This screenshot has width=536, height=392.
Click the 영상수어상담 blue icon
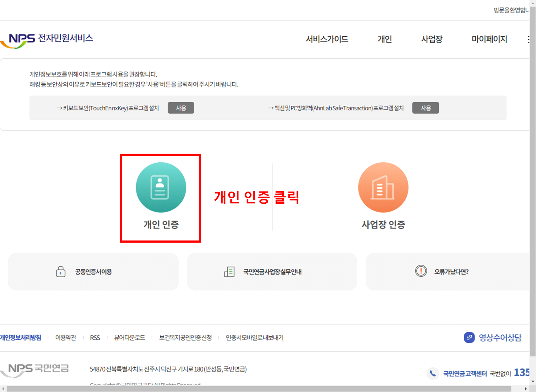[469, 337]
